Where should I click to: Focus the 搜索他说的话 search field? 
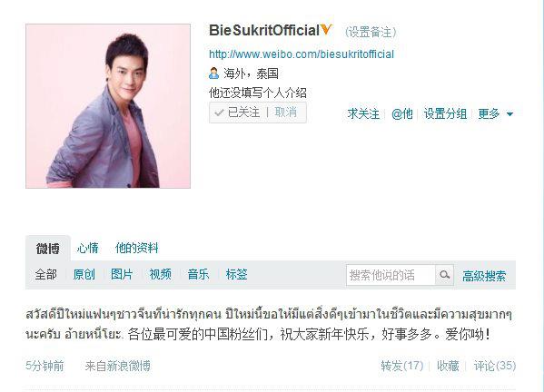click(x=391, y=275)
